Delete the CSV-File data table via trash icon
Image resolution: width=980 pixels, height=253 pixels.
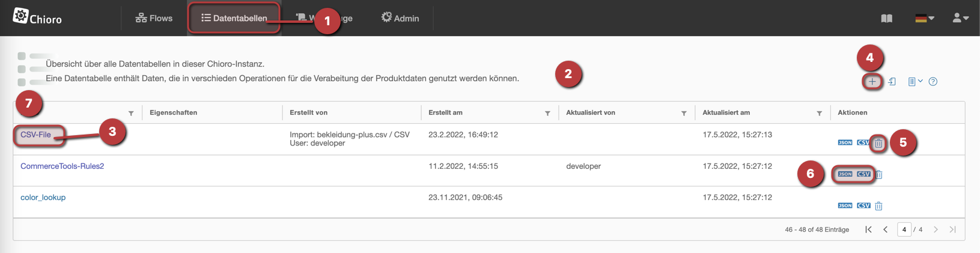tap(878, 143)
